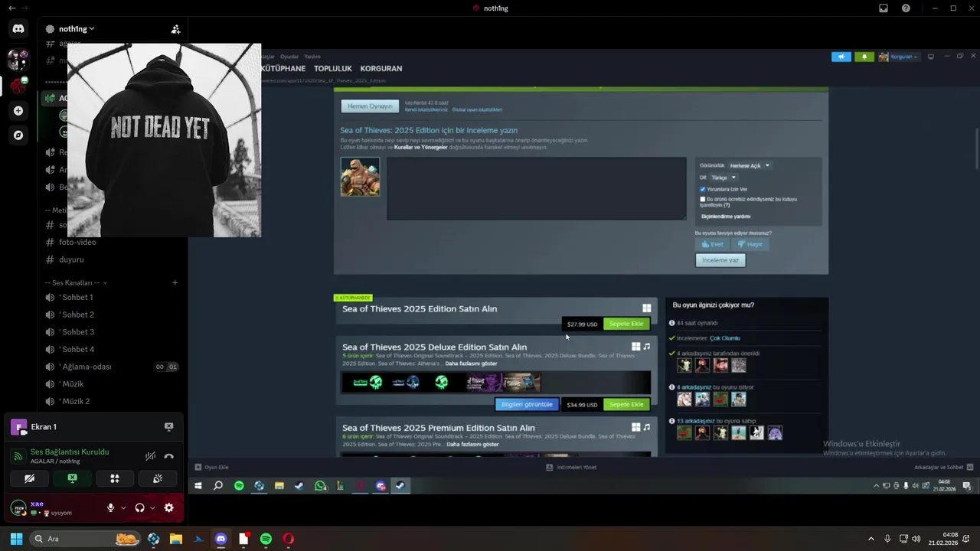Expand headphone output options arrow
The height and width of the screenshot is (551, 980).
152,508
